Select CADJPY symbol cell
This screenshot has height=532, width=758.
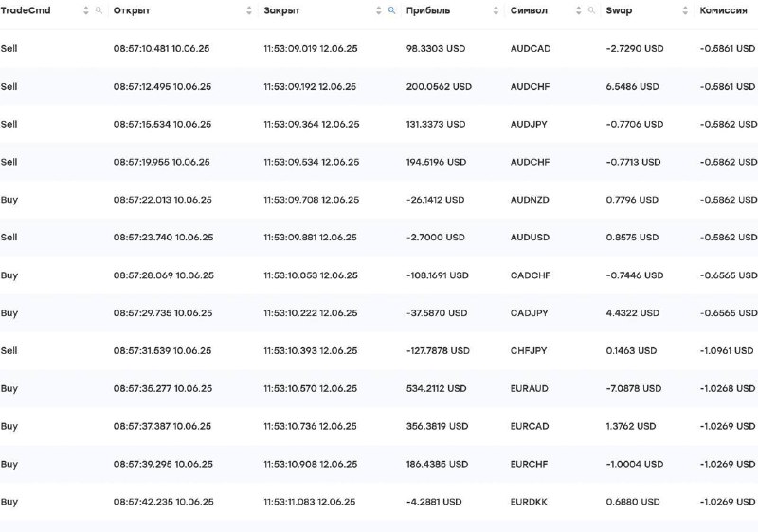click(x=530, y=313)
